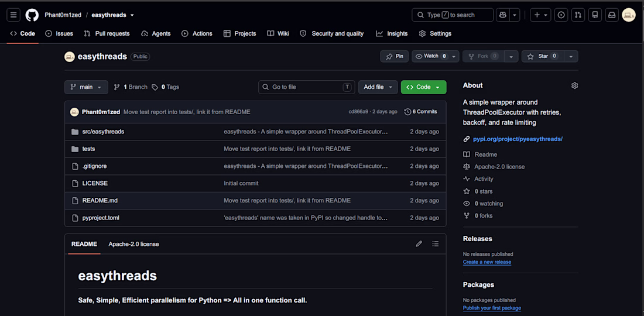Expand the Fork options dropdown arrow
The width and height of the screenshot is (644, 316).
pyautogui.click(x=511, y=57)
